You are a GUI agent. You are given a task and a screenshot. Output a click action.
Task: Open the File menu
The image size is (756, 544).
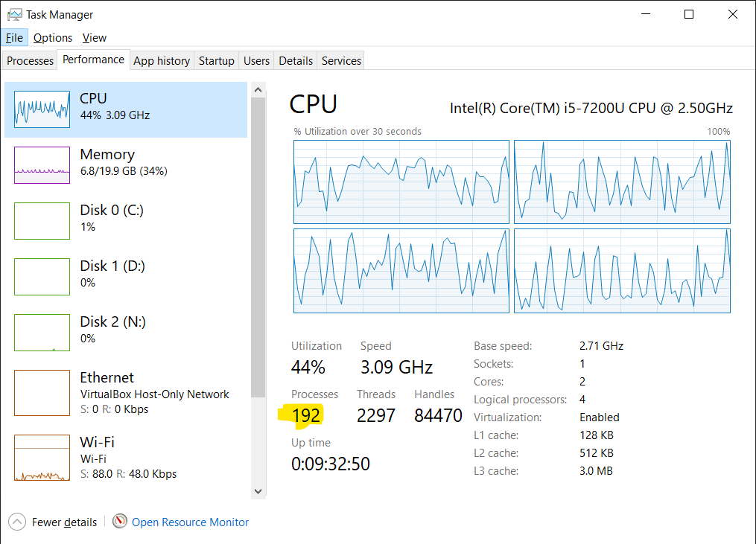point(13,37)
